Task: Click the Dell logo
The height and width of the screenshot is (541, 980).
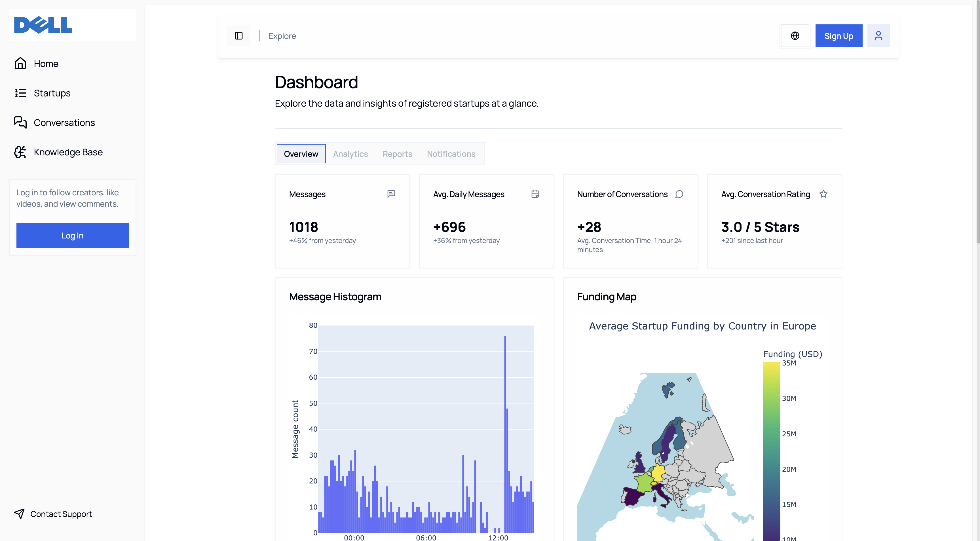Action: (43, 25)
